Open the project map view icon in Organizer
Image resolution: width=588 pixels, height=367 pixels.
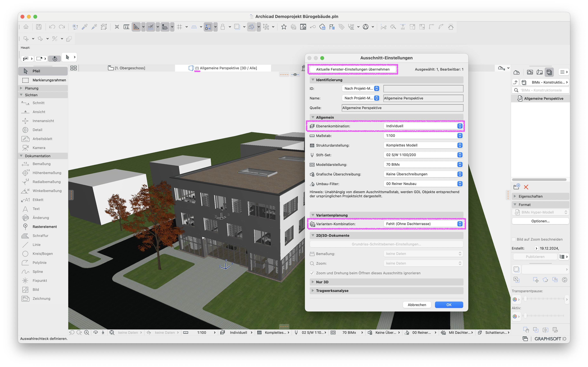[x=517, y=72]
